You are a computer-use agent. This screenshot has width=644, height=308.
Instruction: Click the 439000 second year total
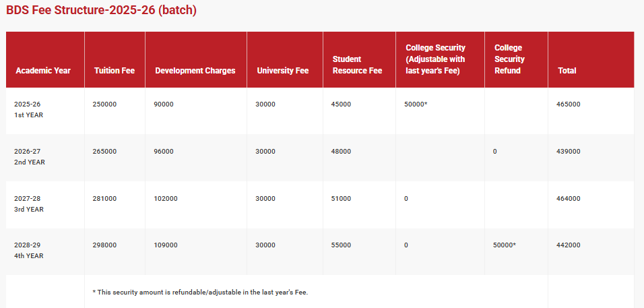tap(569, 152)
